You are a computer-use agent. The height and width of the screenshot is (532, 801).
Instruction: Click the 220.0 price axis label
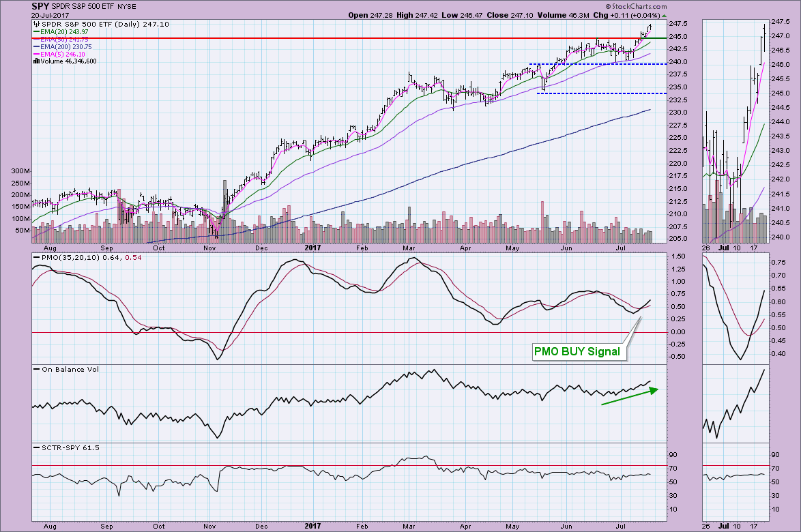click(678, 164)
